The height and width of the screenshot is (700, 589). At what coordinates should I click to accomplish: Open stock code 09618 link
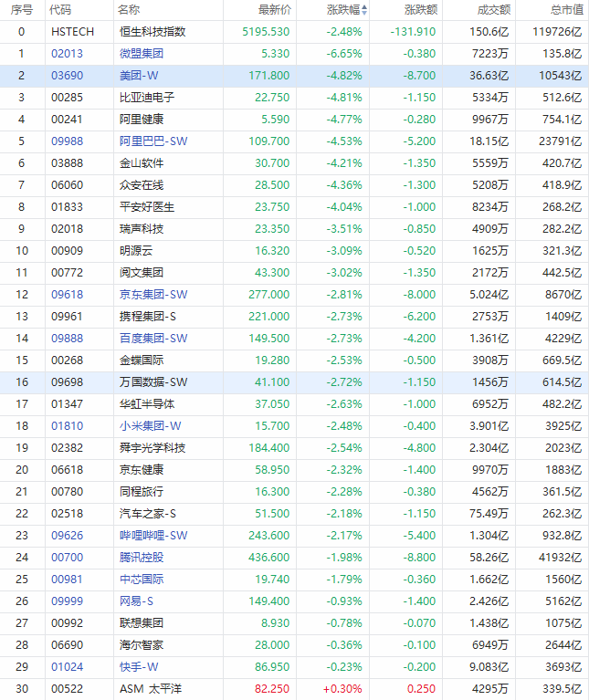tap(67, 294)
